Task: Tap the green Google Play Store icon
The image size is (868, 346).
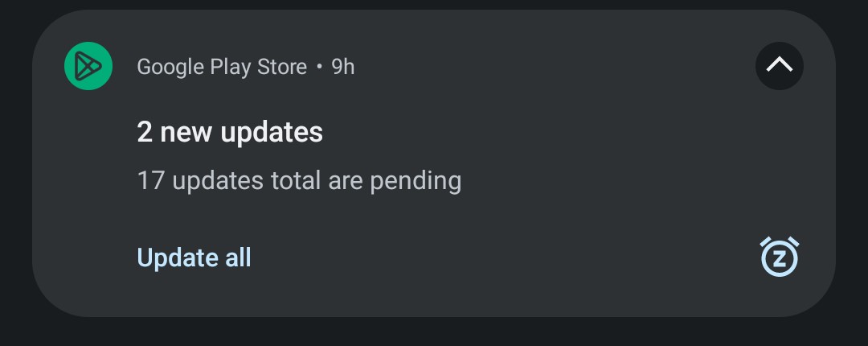Action: 88,66
